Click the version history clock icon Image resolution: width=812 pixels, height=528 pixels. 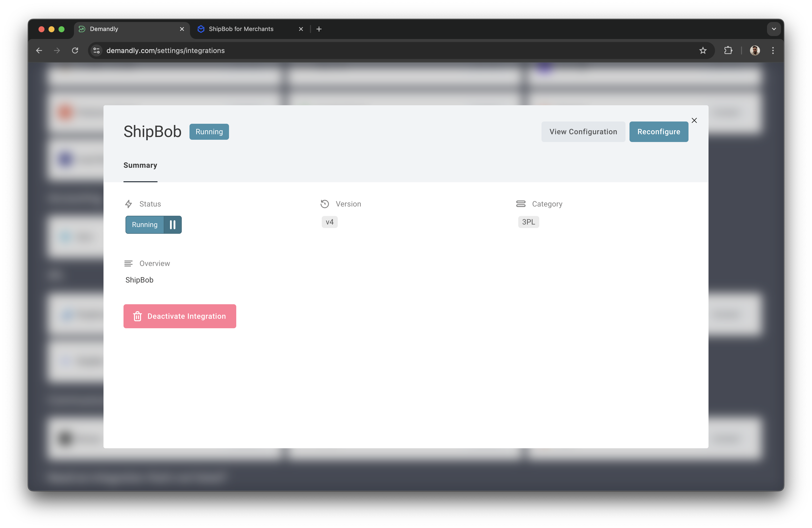324,204
